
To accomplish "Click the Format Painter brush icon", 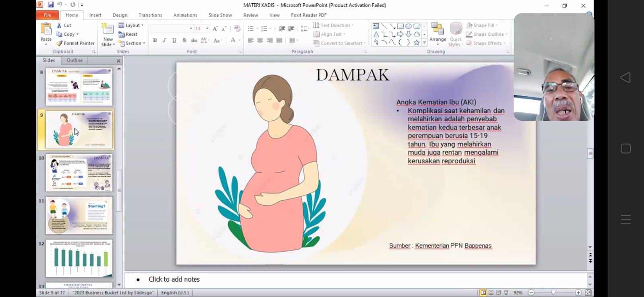I will tap(59, 43).
